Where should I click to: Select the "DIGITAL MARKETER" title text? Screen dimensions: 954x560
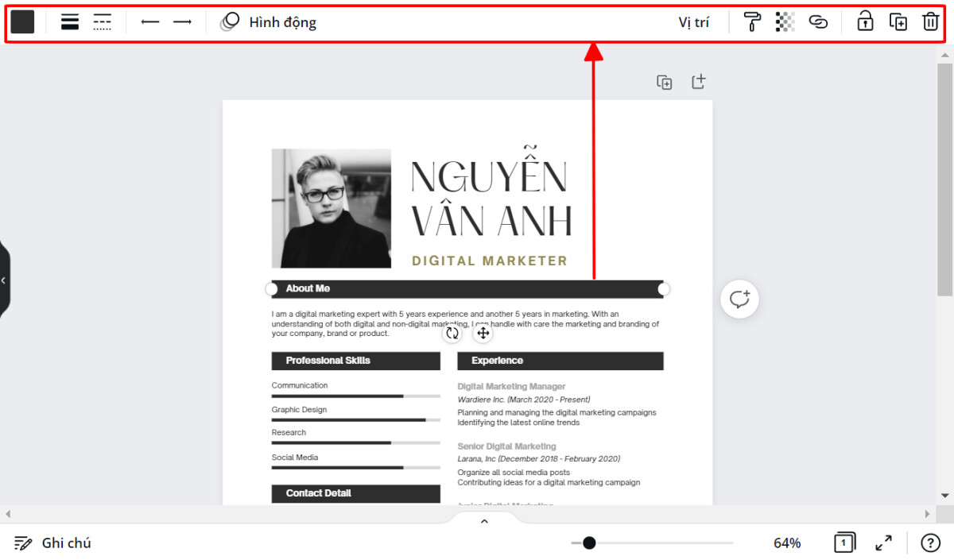(x=490, y=261)
